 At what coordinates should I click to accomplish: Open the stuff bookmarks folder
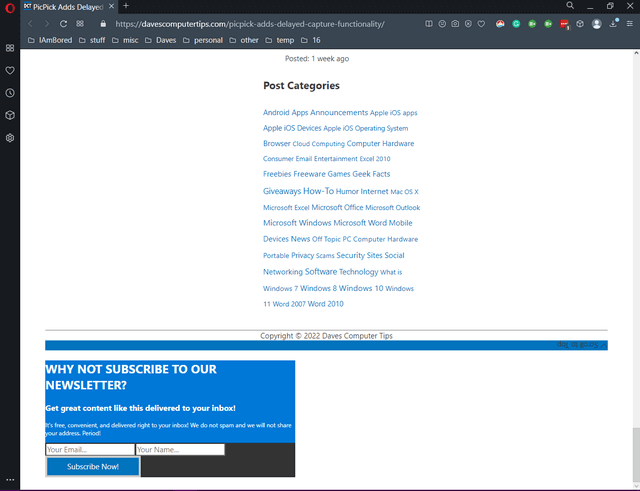tap(92, 40)
